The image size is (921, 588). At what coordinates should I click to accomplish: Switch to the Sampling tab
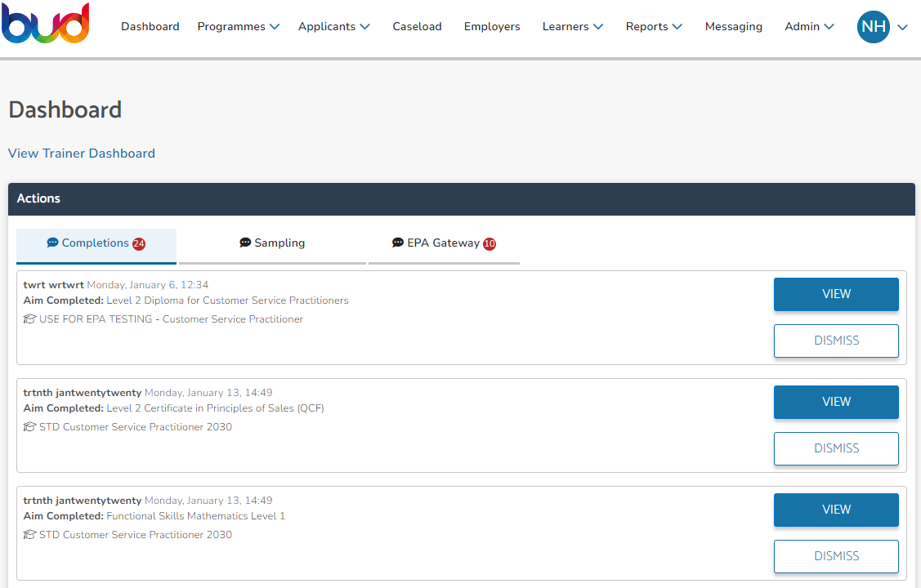tap(272, 243)
